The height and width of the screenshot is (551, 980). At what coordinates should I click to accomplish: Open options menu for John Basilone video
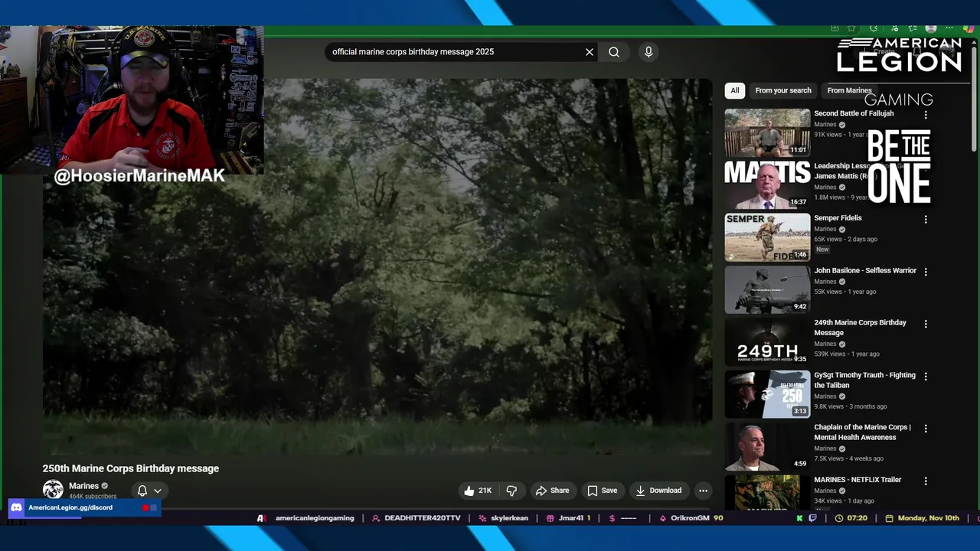[x=926, y=272]
